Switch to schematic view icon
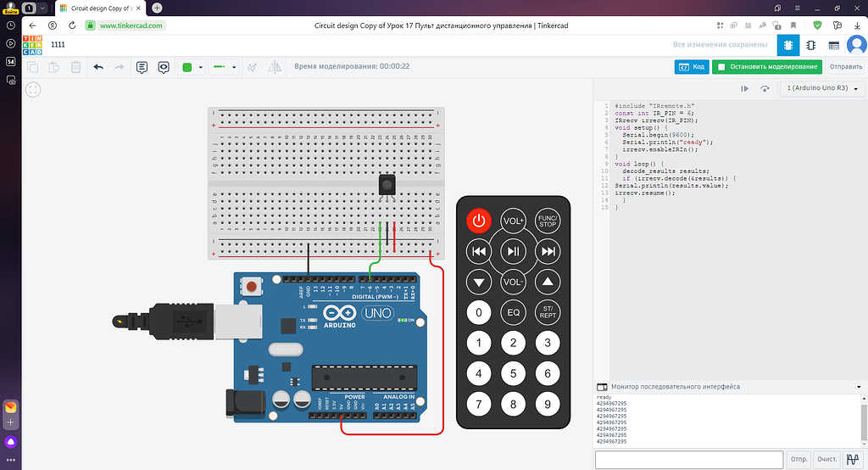This screenshot has height=470, width=868. (810, 45)
